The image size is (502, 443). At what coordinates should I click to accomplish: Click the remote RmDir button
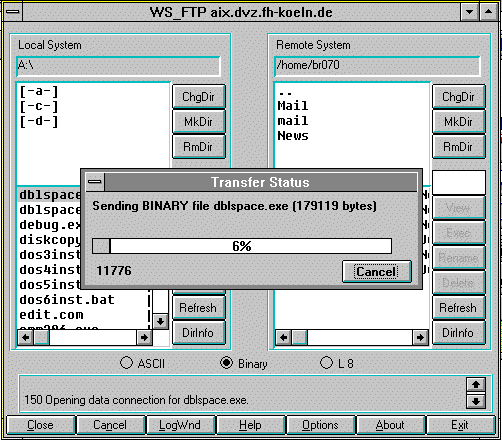tap(459, 147)
